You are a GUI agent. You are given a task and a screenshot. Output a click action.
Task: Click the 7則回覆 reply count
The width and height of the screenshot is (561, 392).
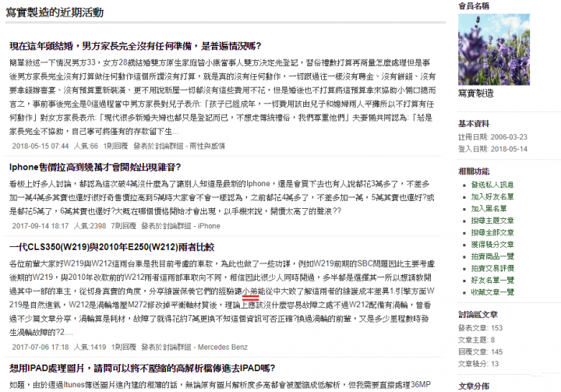tap(123, 226)
